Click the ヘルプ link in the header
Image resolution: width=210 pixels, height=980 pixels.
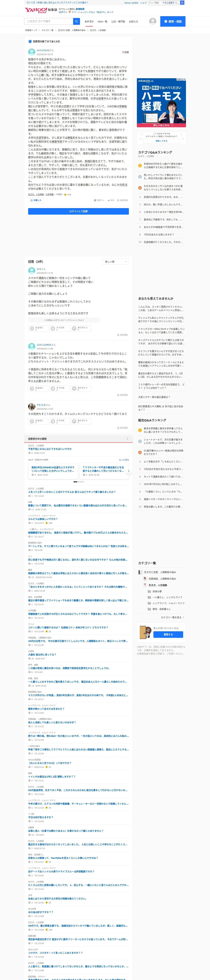coord(143,3)
